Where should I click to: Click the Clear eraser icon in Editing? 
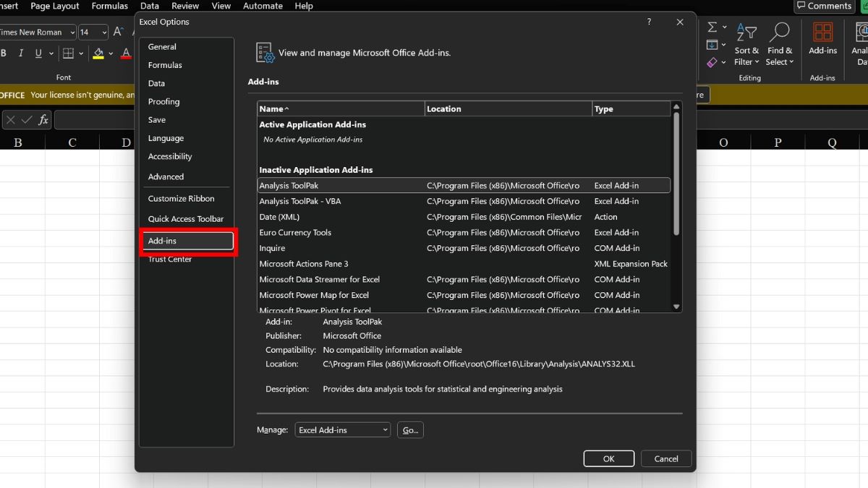[x=712, y=62]
